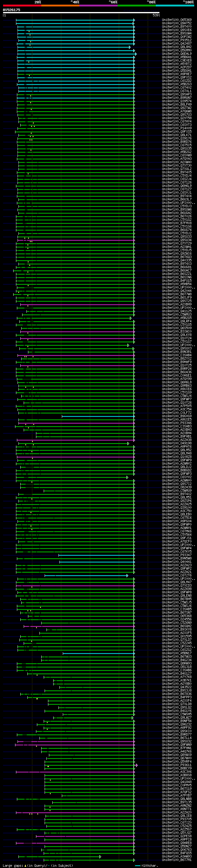Click hit label UniRef100_P93346

pos(177,423)
